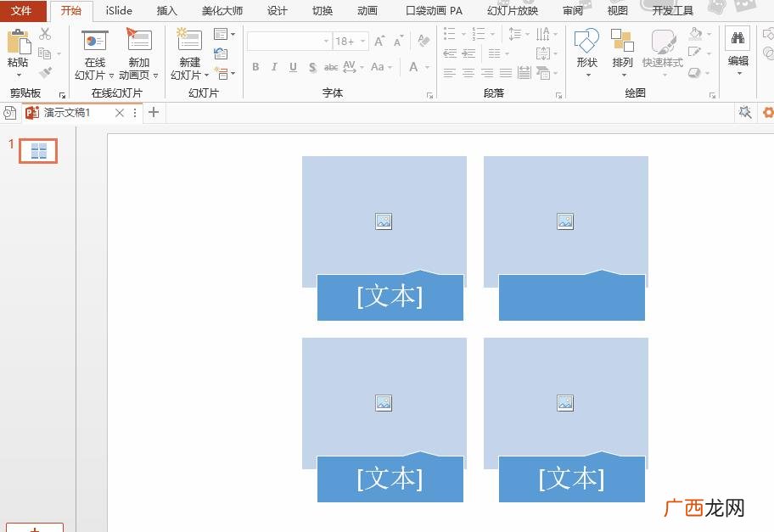The image size is (774, 532).
Task: Click picture placeholder icon in top-left card
Action: pyautogui.click(x=384, y=221)
